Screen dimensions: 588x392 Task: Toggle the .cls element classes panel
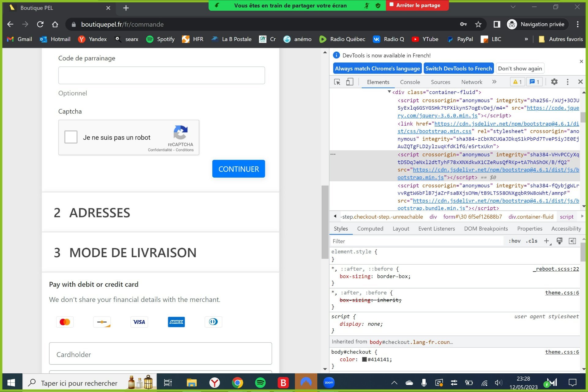click(532, 241)
